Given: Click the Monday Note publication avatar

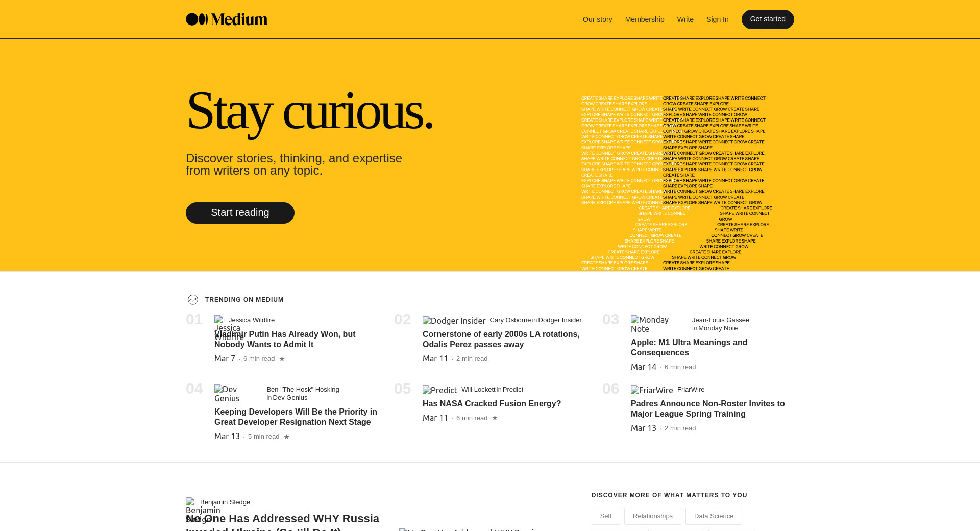Looking at the screenshot, I should [x=650, y=324].
